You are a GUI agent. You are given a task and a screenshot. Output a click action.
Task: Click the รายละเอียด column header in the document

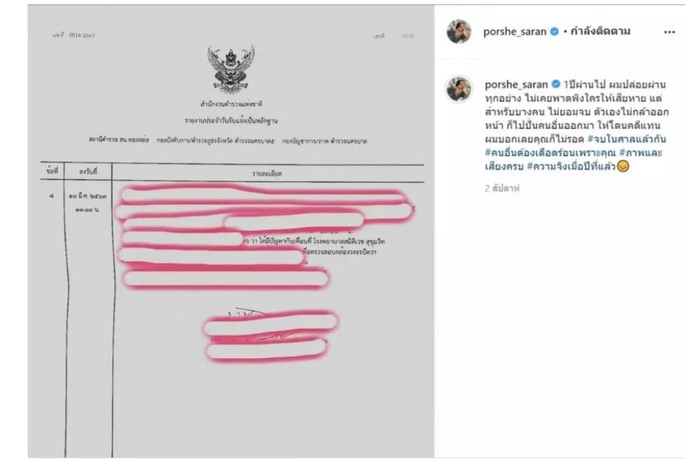(x=267, y=174)
